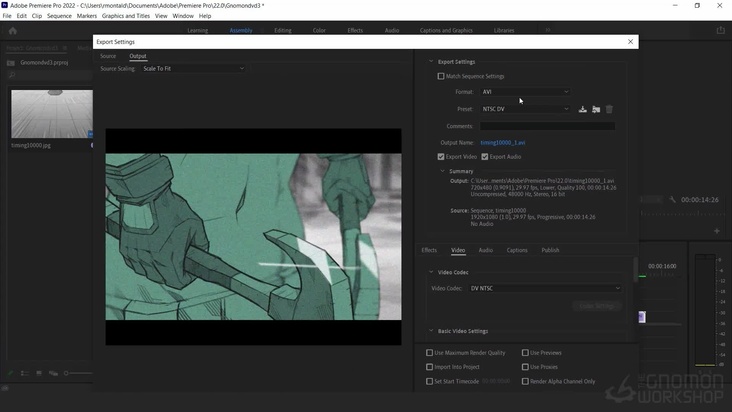Close the Export Settings dialog
732x412 pixels.
click(630, 42)
